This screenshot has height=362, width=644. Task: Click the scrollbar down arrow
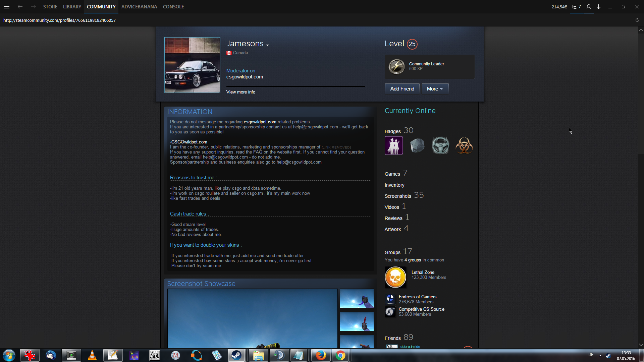[x=641, y=345]
